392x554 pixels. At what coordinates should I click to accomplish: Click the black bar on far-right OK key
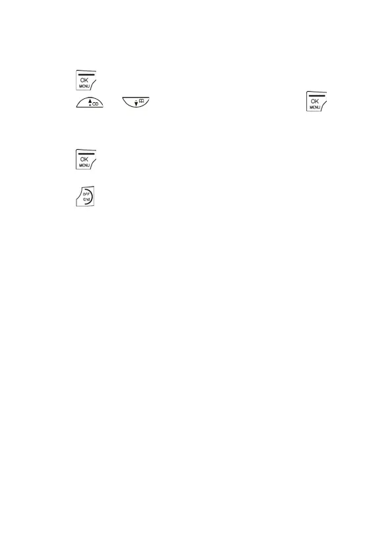pos(317,96)
